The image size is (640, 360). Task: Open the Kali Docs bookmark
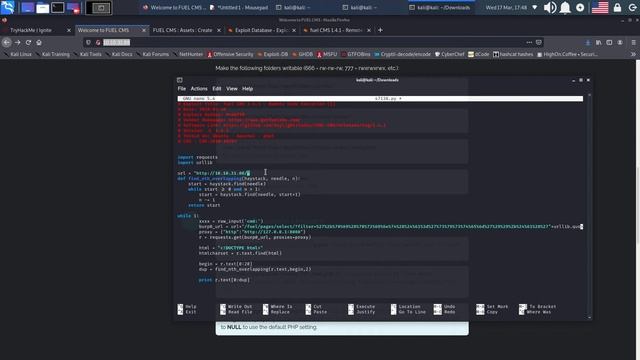(x=119, y=54)
